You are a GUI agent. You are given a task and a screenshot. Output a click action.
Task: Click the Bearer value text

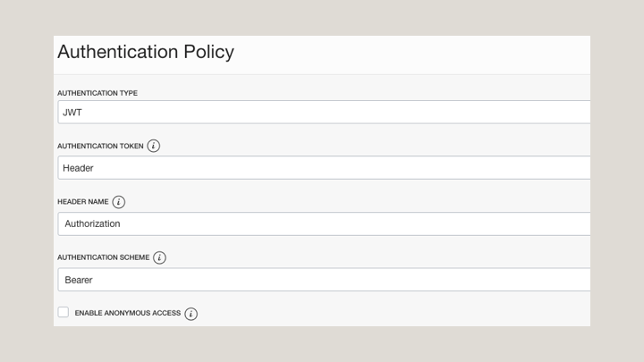(x=79, y=280)
